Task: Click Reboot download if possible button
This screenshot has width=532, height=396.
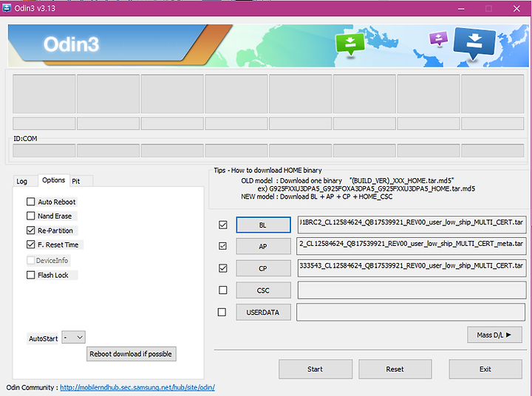Action: click(x=132, y=354)
